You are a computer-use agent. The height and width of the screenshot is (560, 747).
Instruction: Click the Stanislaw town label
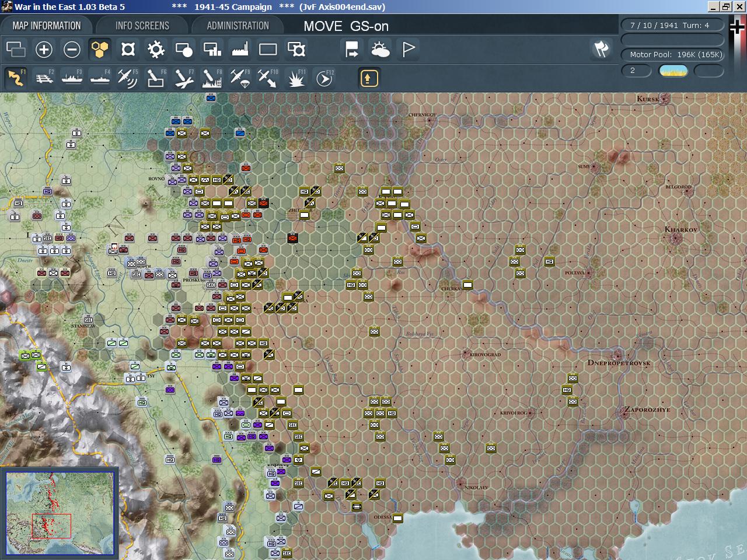[83, 326]
